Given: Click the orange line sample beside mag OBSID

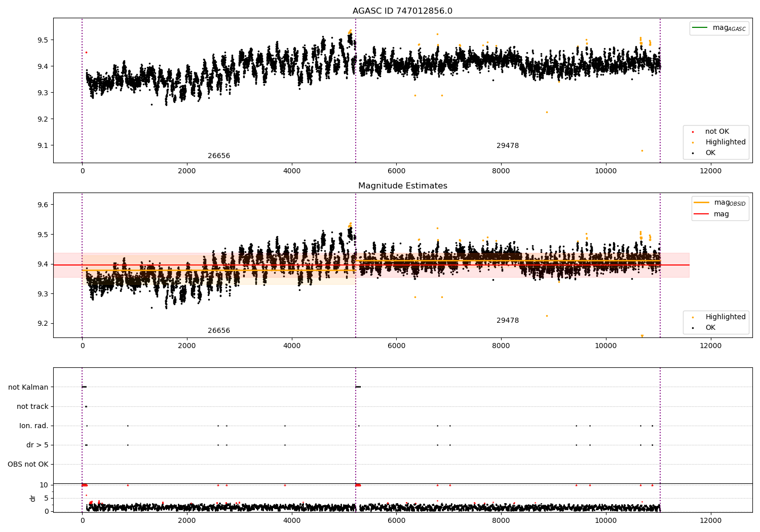Looking at the screenshot, I should [702, 203].
